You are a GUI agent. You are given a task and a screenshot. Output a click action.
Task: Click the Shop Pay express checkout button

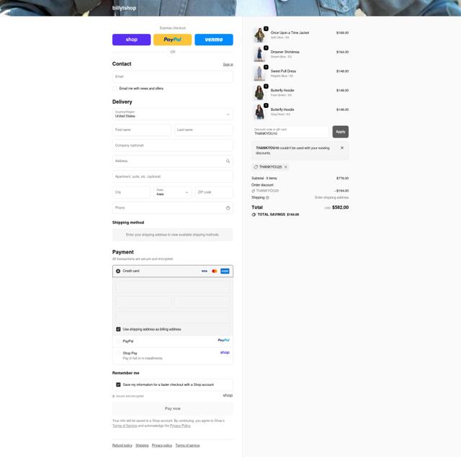(131, 40)
